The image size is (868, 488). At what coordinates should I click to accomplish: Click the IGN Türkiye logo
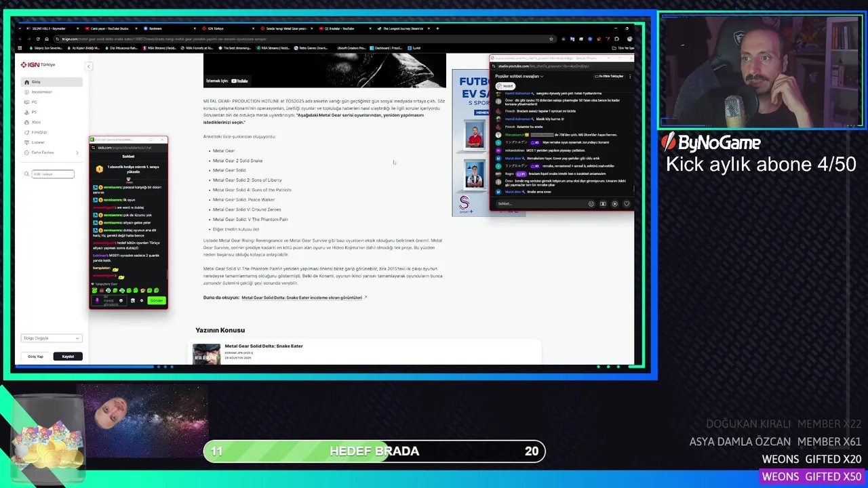[38, 64]
